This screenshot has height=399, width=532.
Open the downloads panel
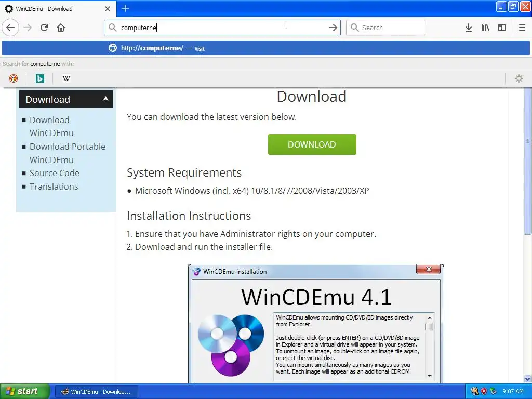click(469, 28)
